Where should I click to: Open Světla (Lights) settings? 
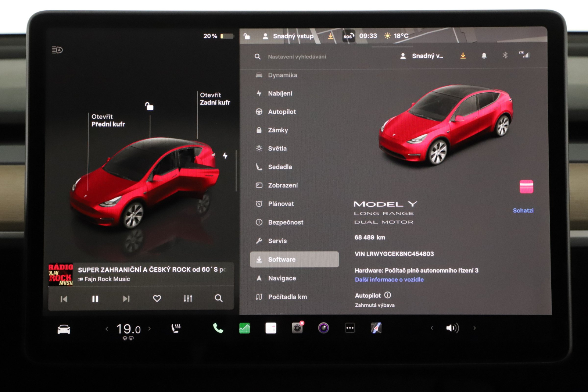[x=259, y=148]
